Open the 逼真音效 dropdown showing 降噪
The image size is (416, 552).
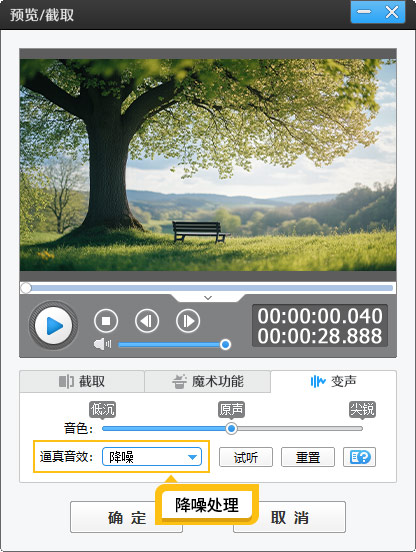[x=152, y=457]
